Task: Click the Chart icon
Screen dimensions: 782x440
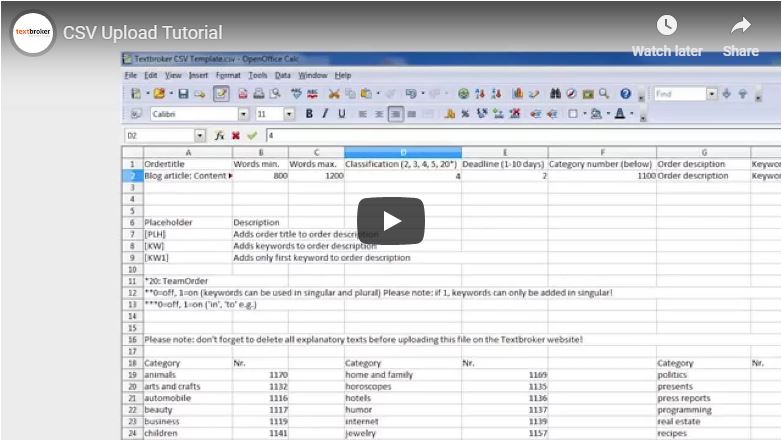Action: [518, 93]
